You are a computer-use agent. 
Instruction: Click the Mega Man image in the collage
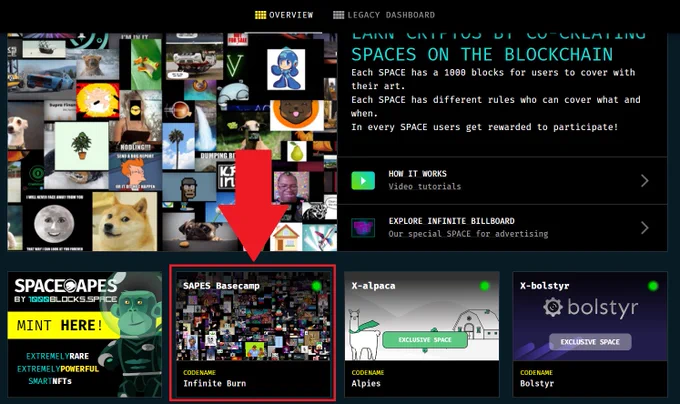(x=286, y=69)
